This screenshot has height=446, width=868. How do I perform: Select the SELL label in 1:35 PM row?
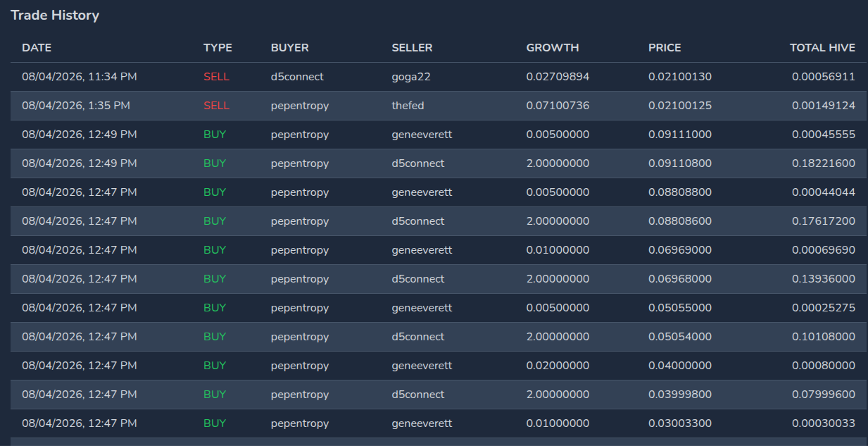coord(216,106)
